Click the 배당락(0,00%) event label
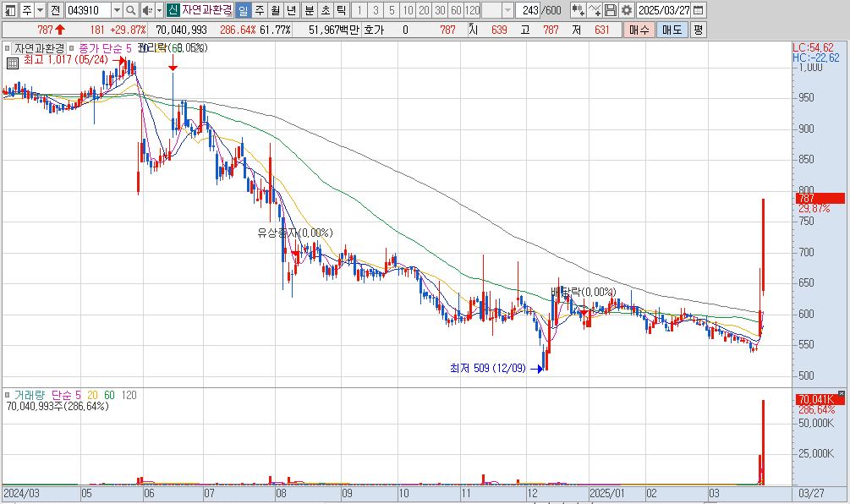This screenshot has height=504, width=850. [x=583, y=292]
